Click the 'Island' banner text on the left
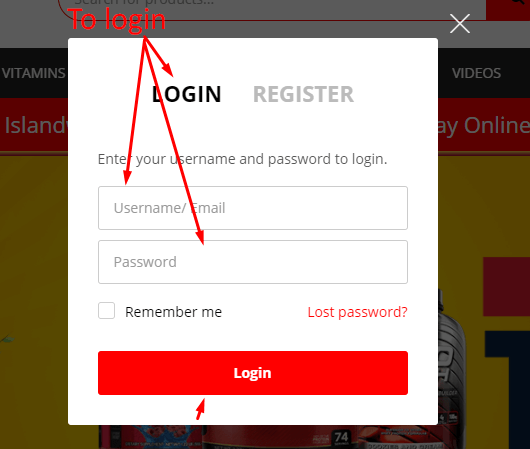Image resolution: width=530 pixels, height=449 pixels. [x=35, y=125]
